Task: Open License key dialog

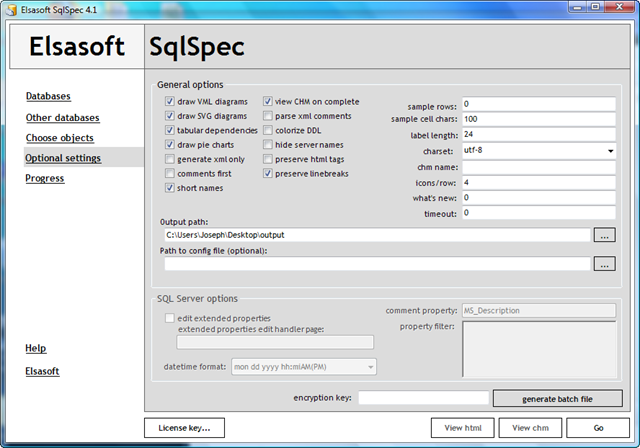Action: pyautogui.click(x=184, y=428)
